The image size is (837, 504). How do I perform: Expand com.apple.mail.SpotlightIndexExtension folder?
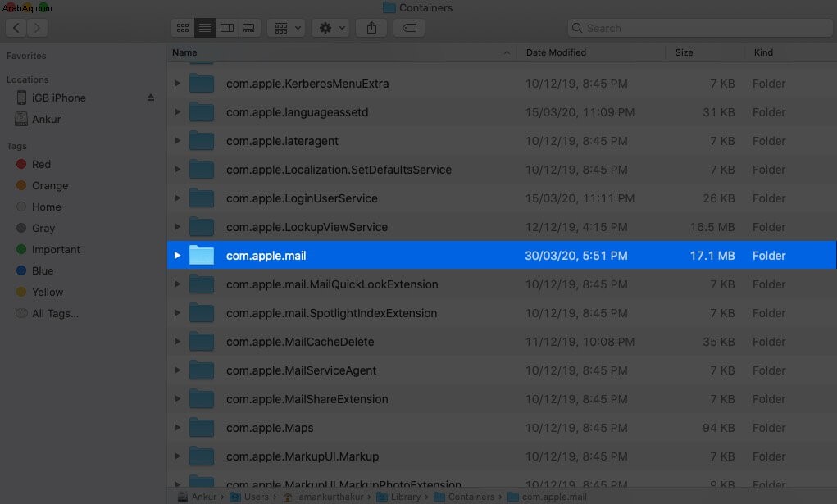tap(177, 313)
